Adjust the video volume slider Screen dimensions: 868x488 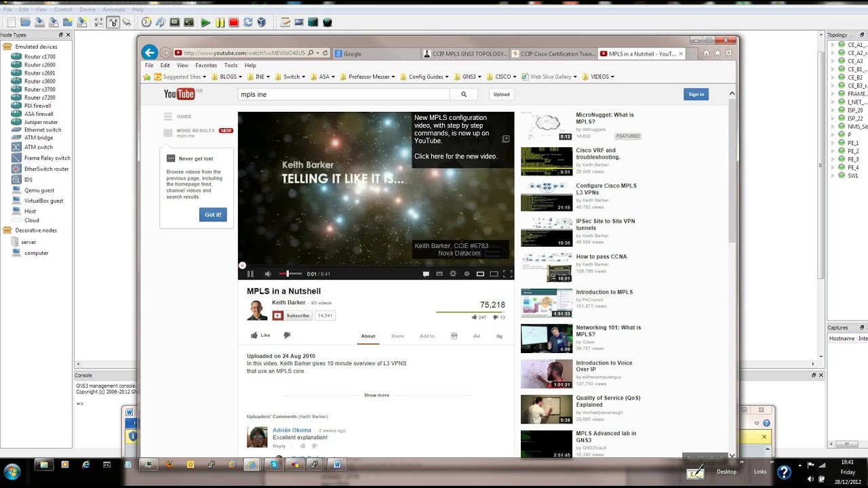[x=290, y=274]
